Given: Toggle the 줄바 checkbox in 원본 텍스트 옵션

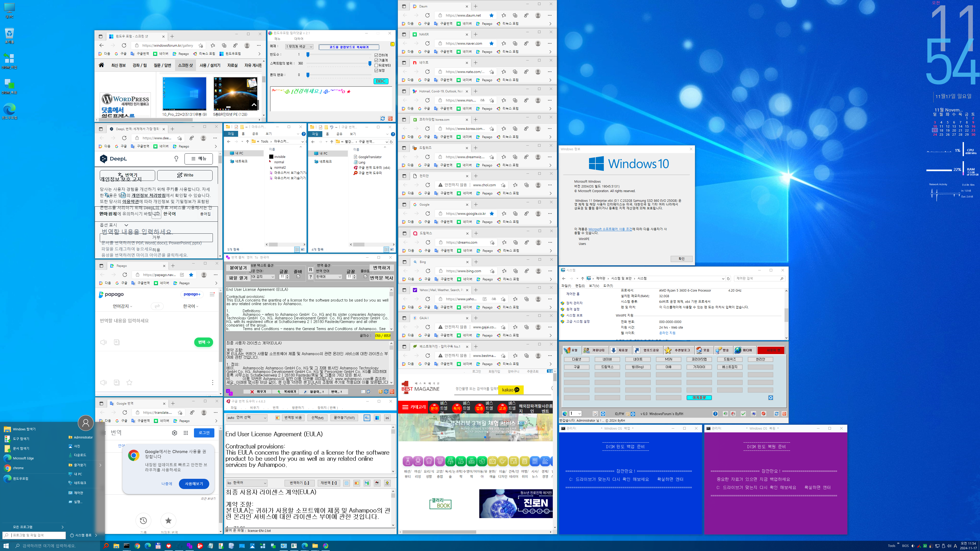Looking at the screenshot, I should 298,277.
